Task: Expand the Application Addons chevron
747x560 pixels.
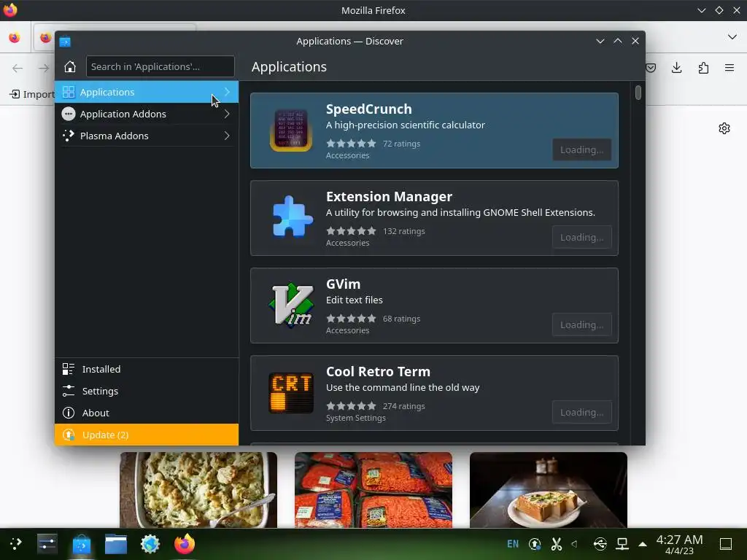Action: [x=228, y=114]
